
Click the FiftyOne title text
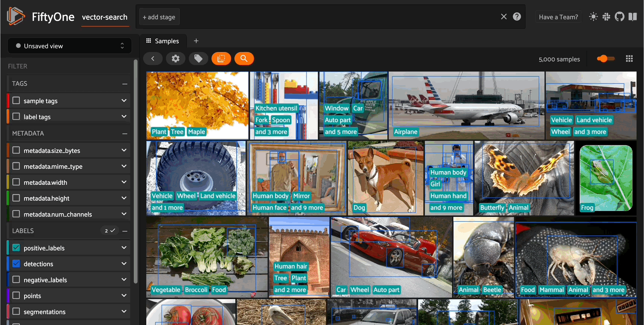[53, 17]
